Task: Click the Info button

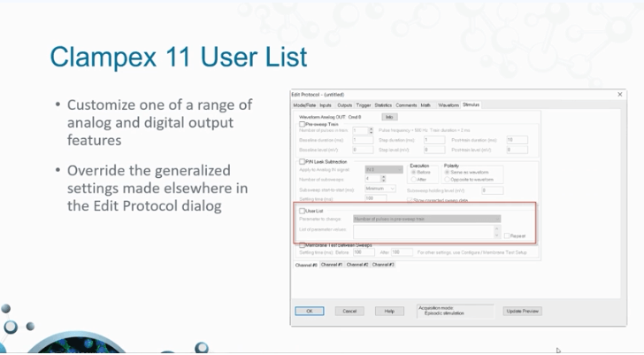Action: (x=389, y=117)
